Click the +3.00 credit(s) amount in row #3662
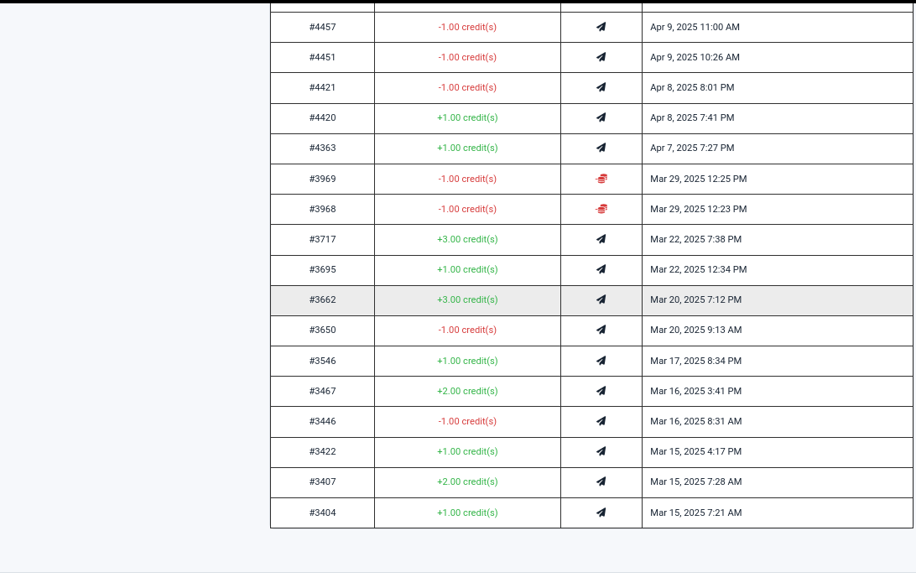The image size is (916, 588). 467,299
